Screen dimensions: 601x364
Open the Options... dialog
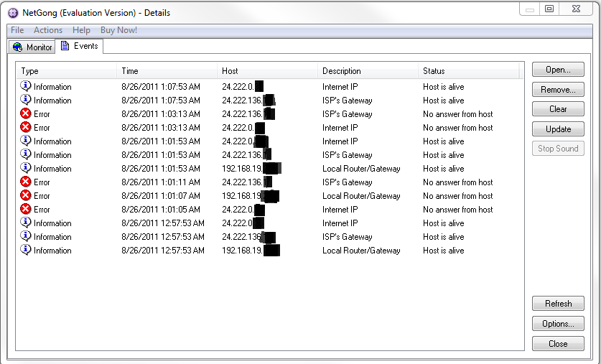558,324
